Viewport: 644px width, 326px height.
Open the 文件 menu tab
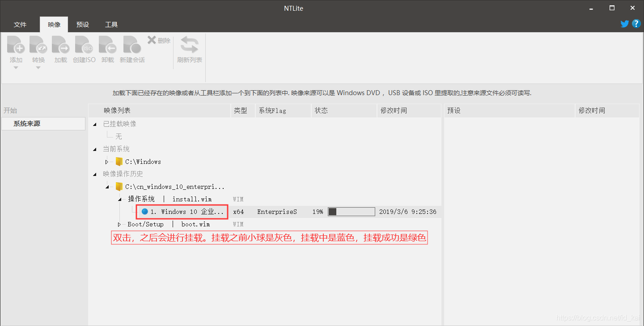(20, 25)
